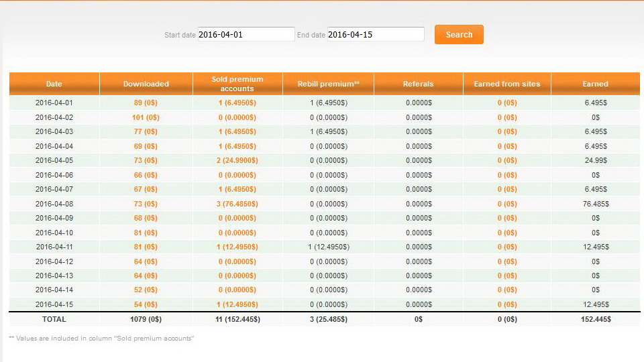Click the 2 (24.9900$) sold premium link

[237, 161]
